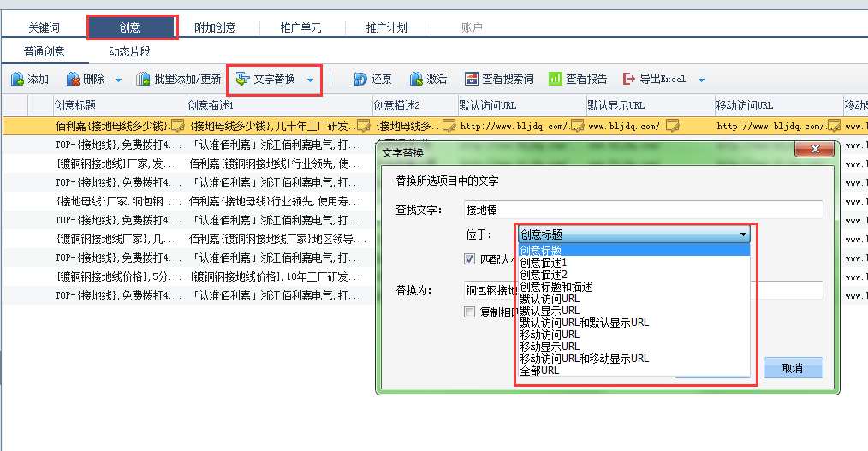Sort by 创意描述1 column header
The image size is (868, 451).
click(279, 105)
